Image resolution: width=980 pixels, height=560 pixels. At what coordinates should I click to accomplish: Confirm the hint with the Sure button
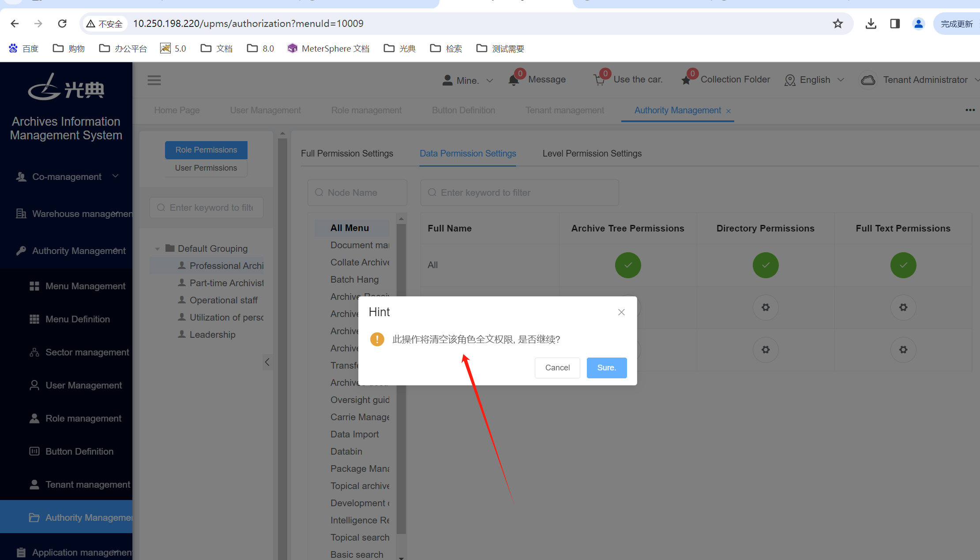coord(606,367)
